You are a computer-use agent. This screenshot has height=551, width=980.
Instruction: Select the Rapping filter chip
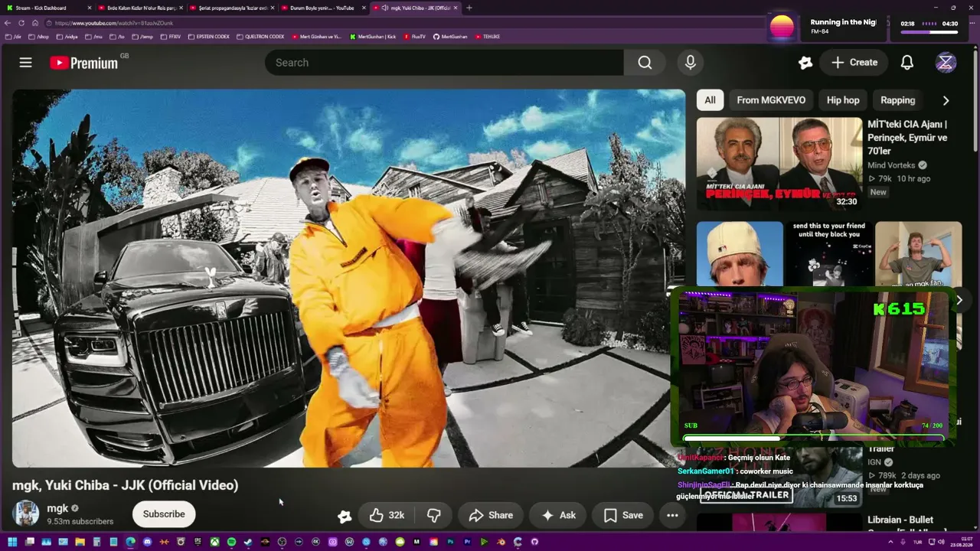click(x=898, y=100)
